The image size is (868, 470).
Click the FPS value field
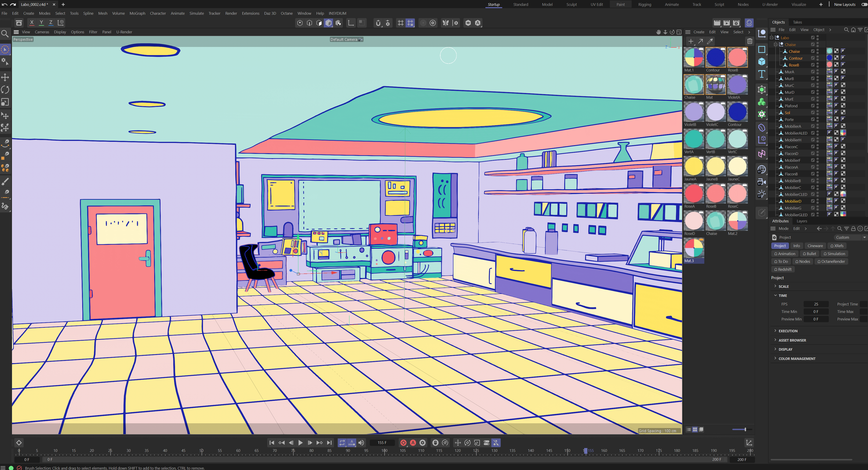pyautogui.click(x=816, y=304)
